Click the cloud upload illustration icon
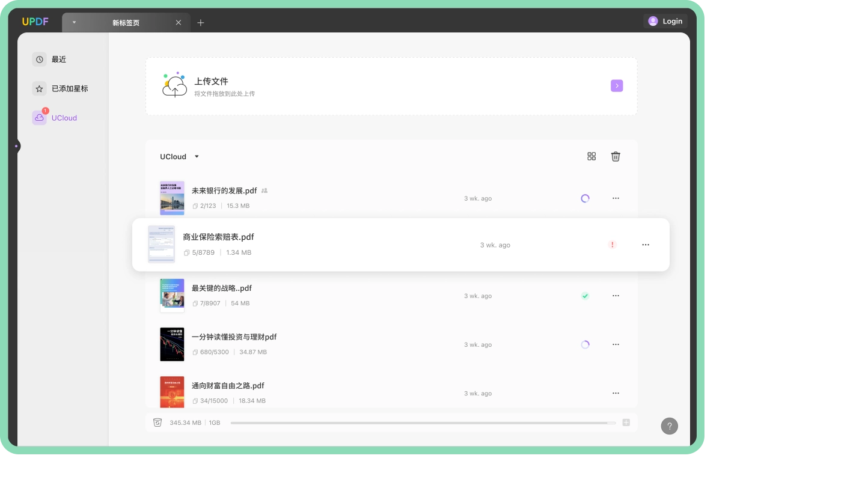Image resolution: width=868 pixels, height=497 pixels. pos(174,85)
